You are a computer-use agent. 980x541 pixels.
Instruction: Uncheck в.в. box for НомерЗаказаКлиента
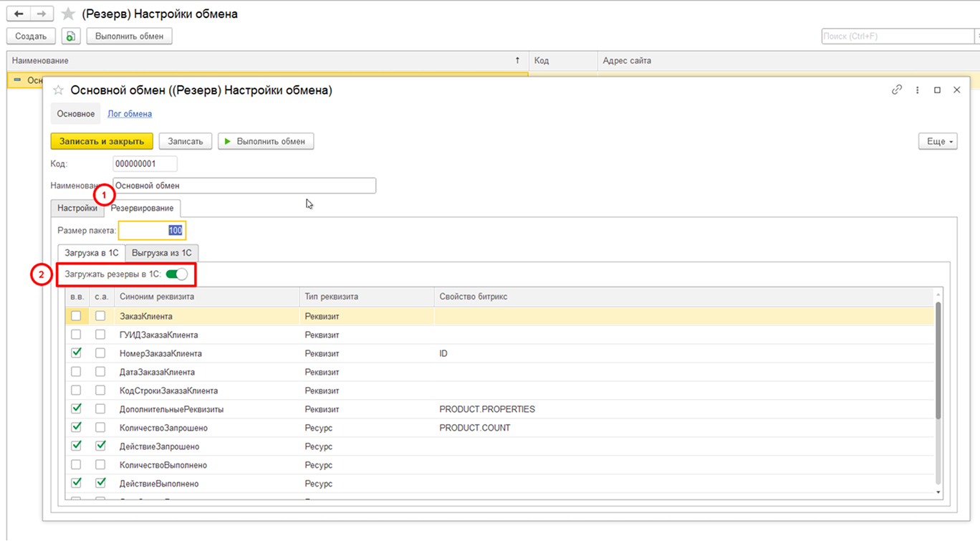(76, 353)
